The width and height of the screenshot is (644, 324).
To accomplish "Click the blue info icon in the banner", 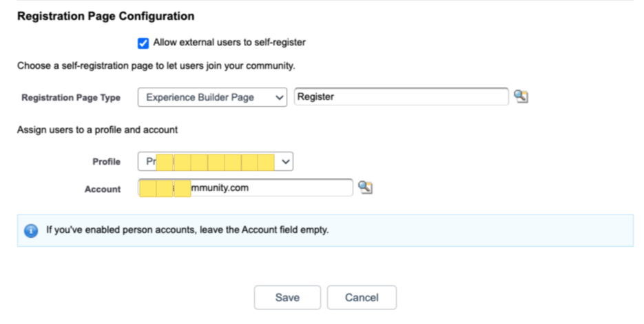I will click(x=31, y=230).
